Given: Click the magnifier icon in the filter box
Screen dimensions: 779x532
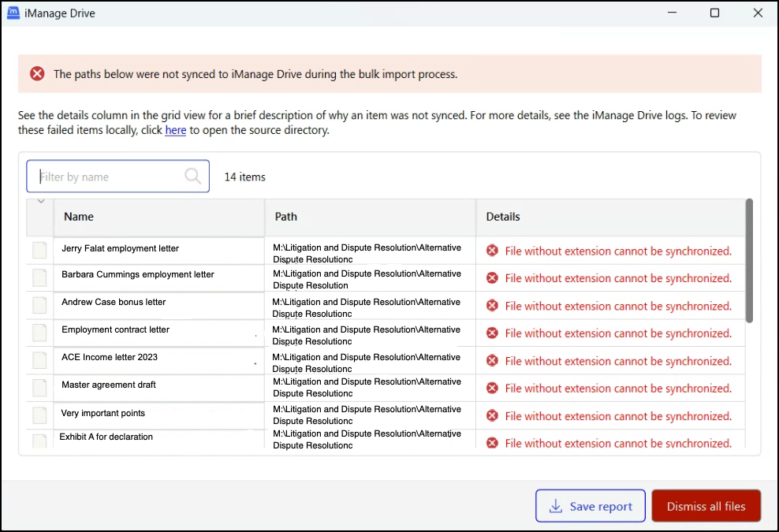Looking at the screenshot, I should click(193, 177).
